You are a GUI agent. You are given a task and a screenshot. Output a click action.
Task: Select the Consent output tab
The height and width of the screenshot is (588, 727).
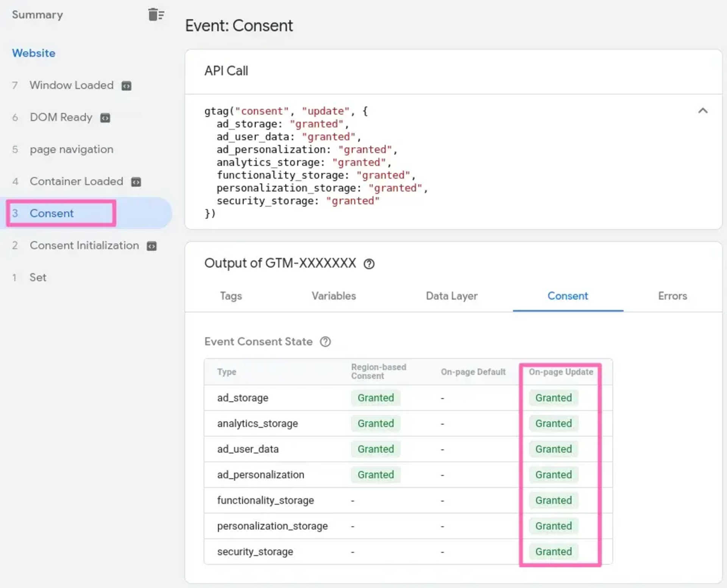[x=567, y=296]
